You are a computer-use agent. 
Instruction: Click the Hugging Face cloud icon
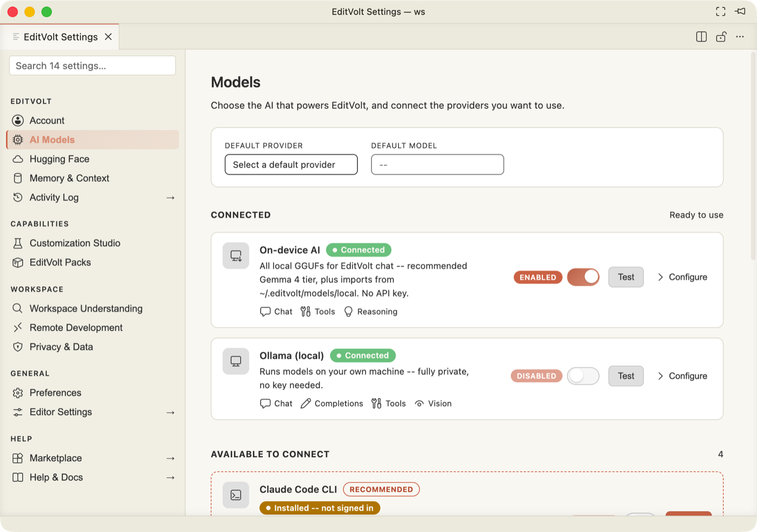[18, 159]
